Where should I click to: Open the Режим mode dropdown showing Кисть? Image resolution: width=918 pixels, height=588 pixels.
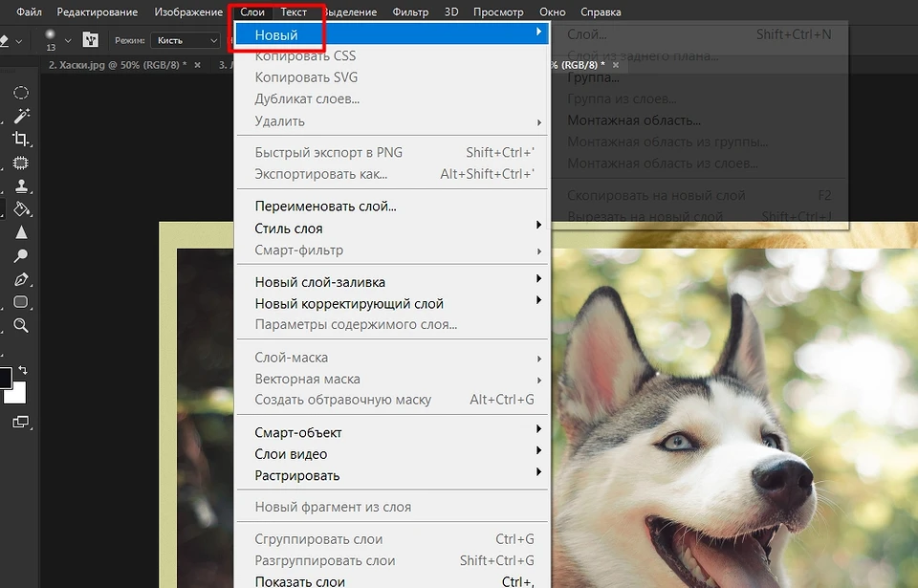[186, 40]
